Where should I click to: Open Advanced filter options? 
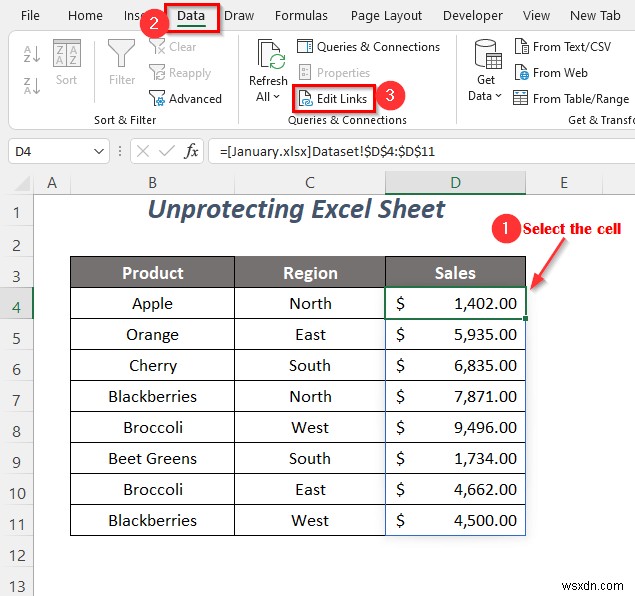tap(185, 99)
